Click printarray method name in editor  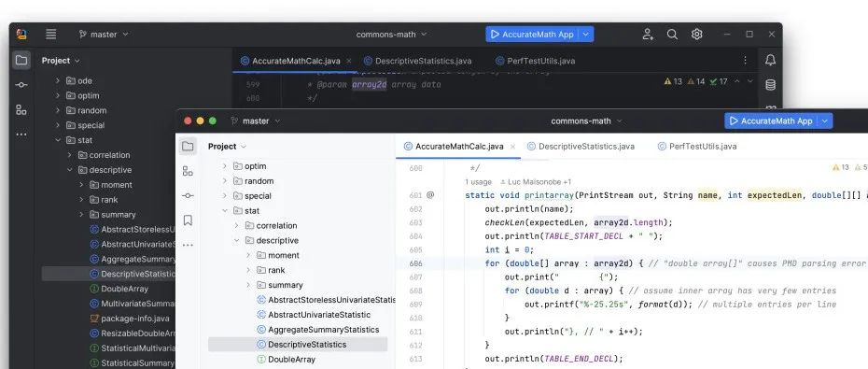click(550, 195)
